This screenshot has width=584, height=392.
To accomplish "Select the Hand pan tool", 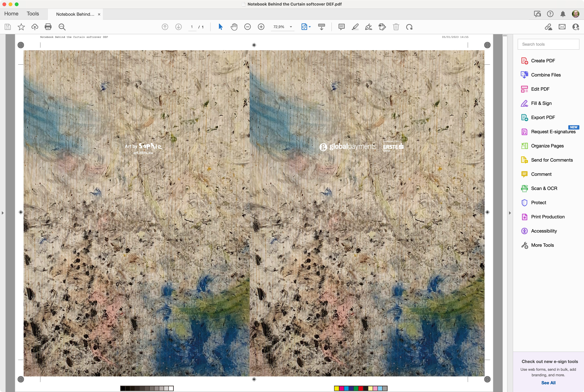I will pos(234,27).
